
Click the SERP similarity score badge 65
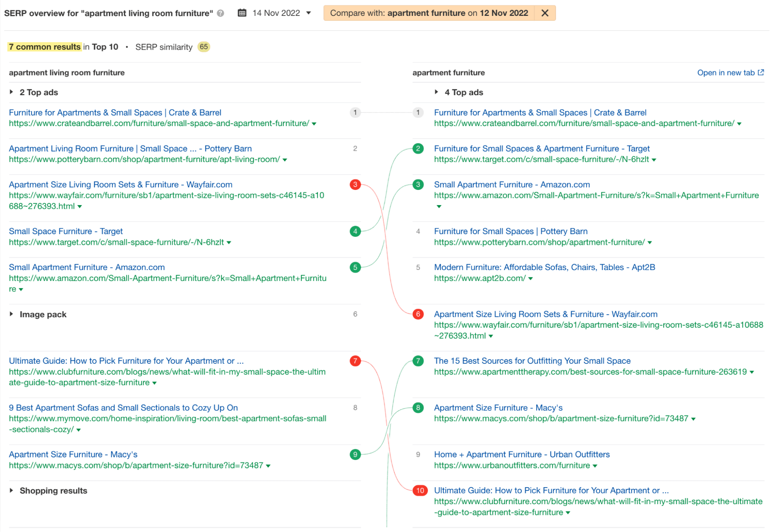pyautogui.click(x=204, y=47)
